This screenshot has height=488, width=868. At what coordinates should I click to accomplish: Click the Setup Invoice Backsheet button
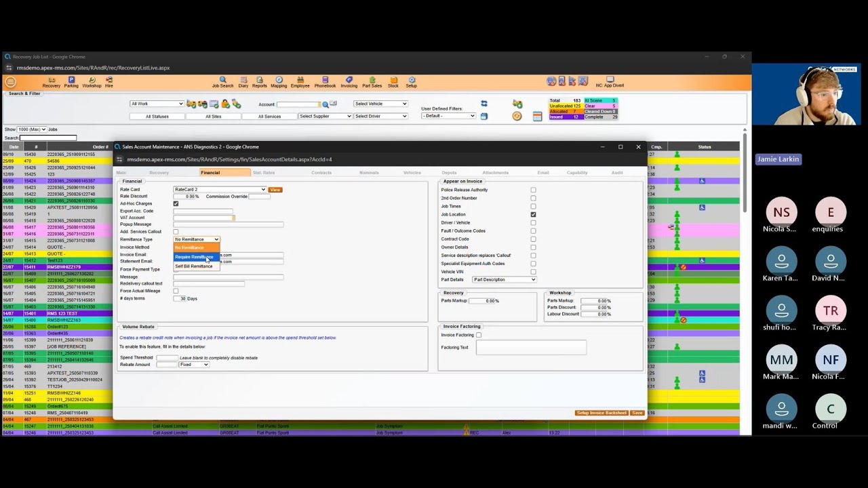(601, 413)
